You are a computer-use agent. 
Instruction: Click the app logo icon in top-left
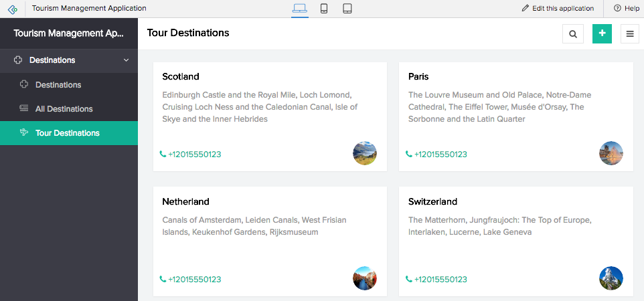[x=13, y=9]
